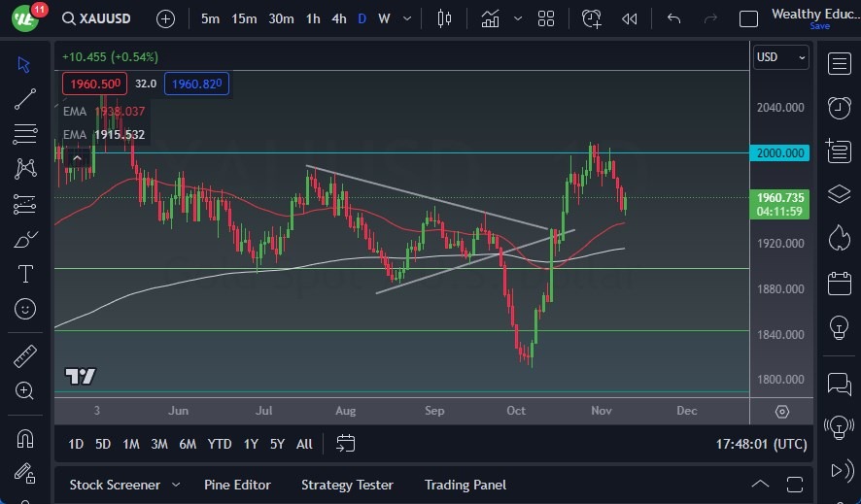The image size is (861, 504).
Task: Toggle the square layout box beside Wealthy Educ
Action: (748, 18)
